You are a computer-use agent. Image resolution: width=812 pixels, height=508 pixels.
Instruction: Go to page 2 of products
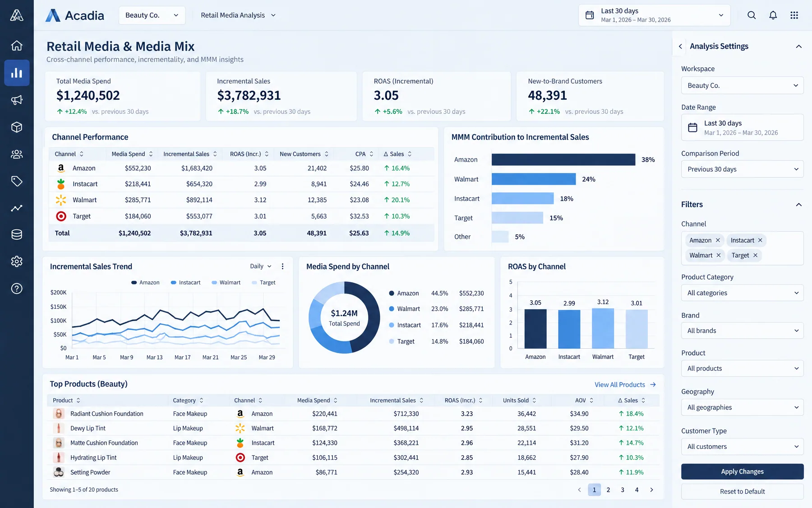[x=608, y=490]
